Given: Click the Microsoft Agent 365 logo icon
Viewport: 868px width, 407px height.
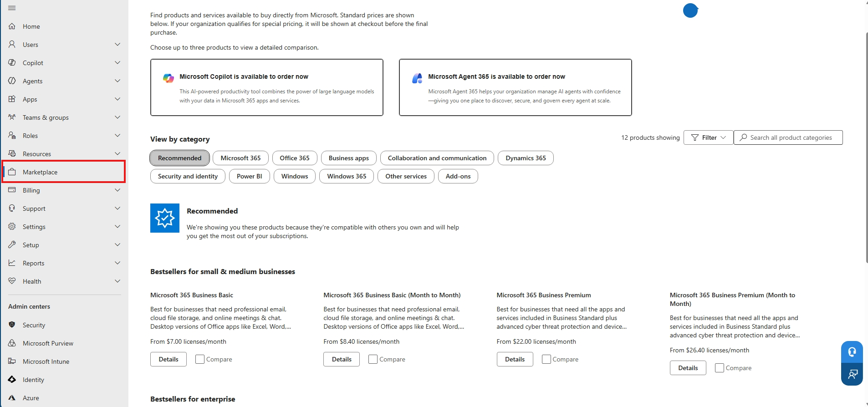Looking at the screenshot, I should tap(417, 78).
